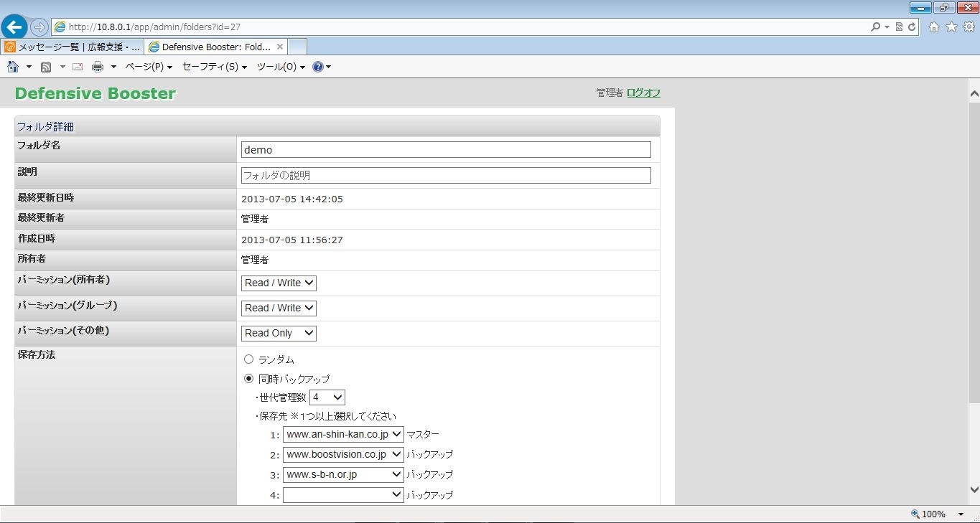Click the 説明 folder description field

tap(446, 175)
